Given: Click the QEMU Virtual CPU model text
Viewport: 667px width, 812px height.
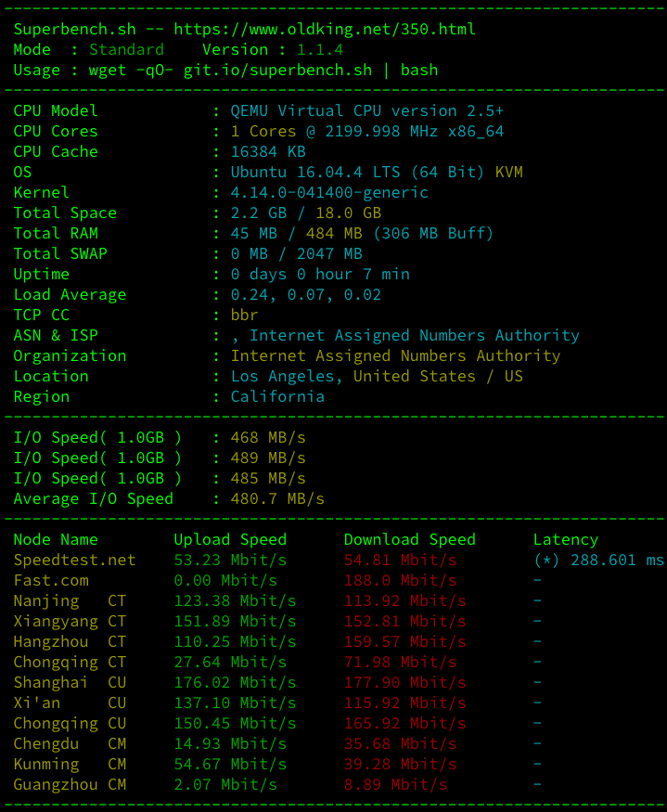Looking at the screenshot, I should point(366,110).
